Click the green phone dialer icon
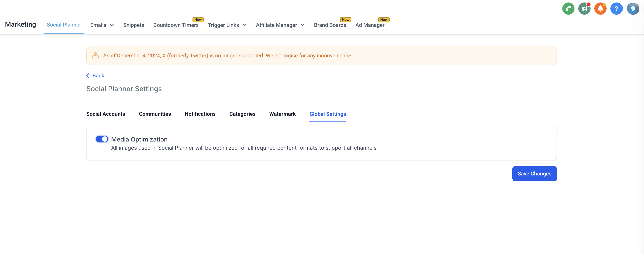 pyautogui.click(x=568, y=9)
